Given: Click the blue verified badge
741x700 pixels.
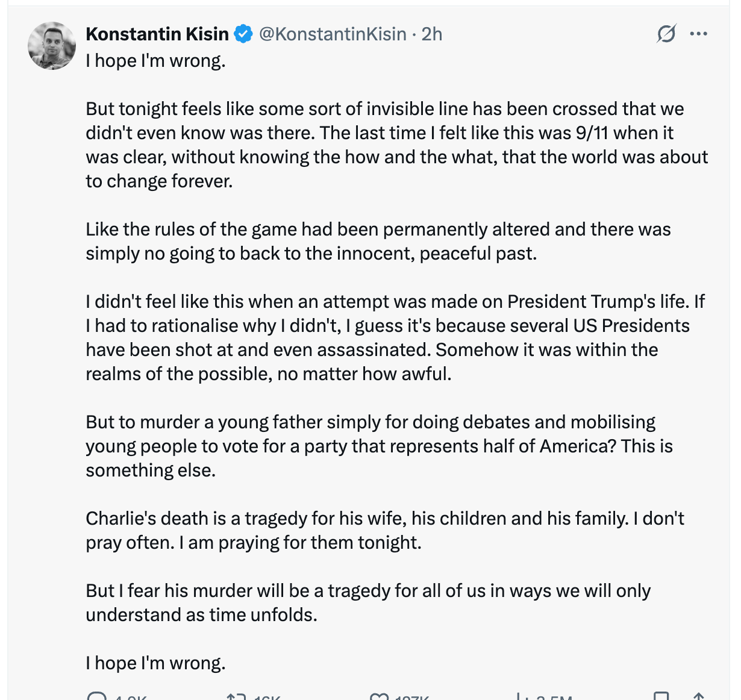Looking at the screenshot, I should 243,34.
